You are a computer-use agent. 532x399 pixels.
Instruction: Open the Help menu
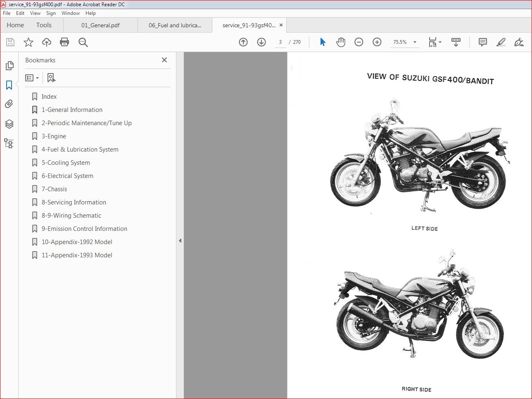click(90, 13)
